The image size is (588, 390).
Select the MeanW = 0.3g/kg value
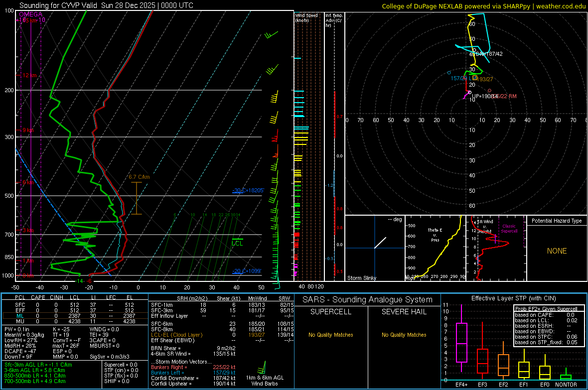pos(25,335)
